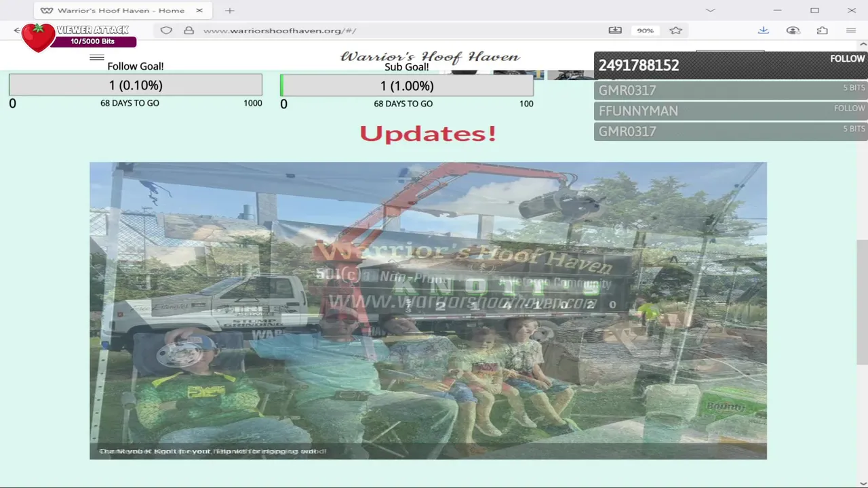Click 68 DAYS TO GO under Follow Goal
This screenshot has width=868, height=488.
click(x=130, y=103)
